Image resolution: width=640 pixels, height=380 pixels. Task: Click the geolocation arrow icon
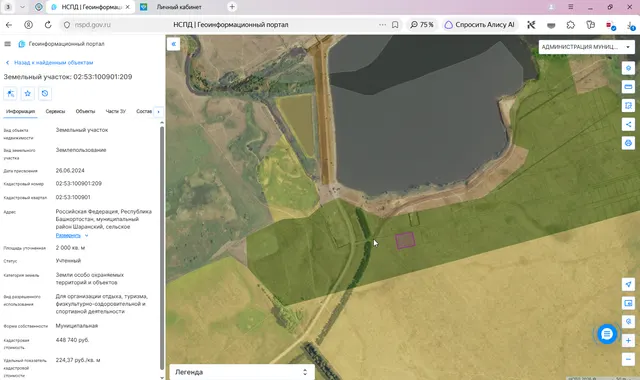(628, 284)
